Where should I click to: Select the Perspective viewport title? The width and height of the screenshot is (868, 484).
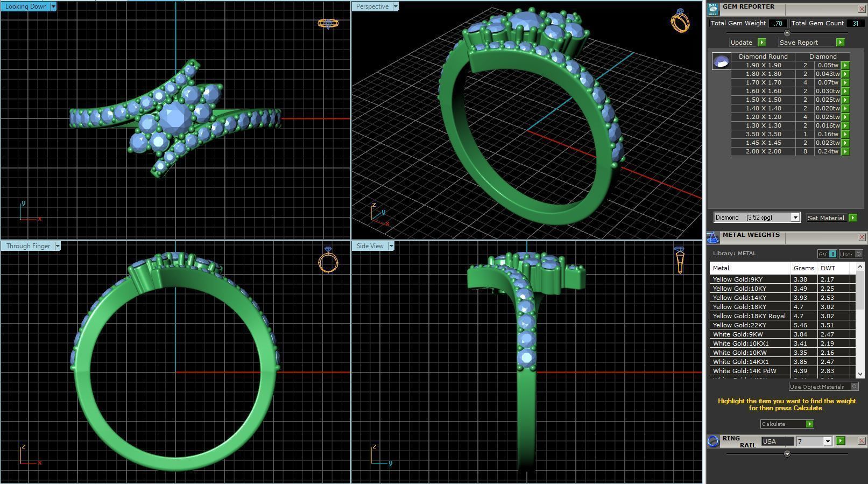pos(372,6)
